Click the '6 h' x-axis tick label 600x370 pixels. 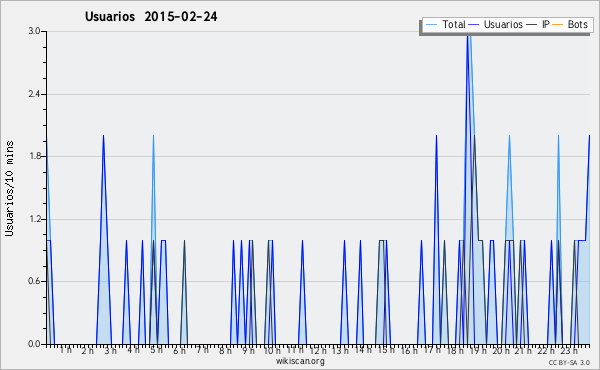click(179, 350)
